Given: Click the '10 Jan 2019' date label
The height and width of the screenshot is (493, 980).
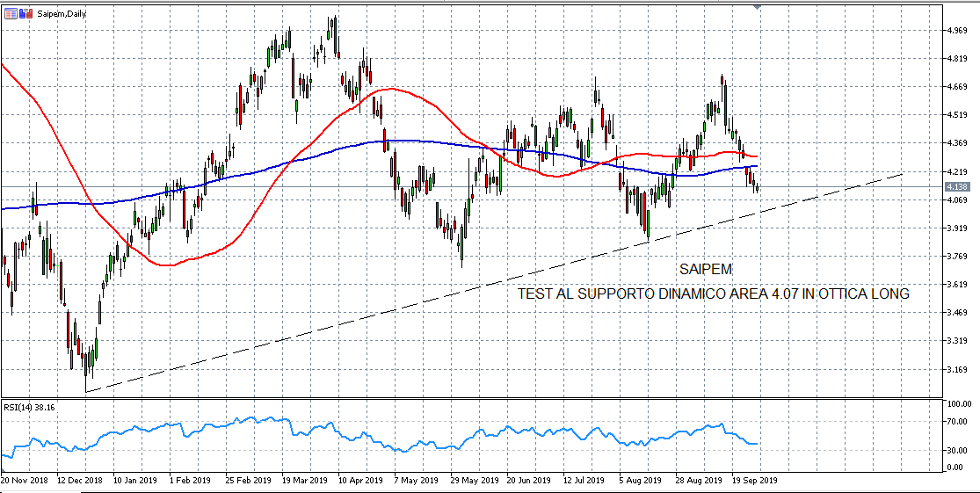Looking at the screenshot, I should [x=134, y=481].
